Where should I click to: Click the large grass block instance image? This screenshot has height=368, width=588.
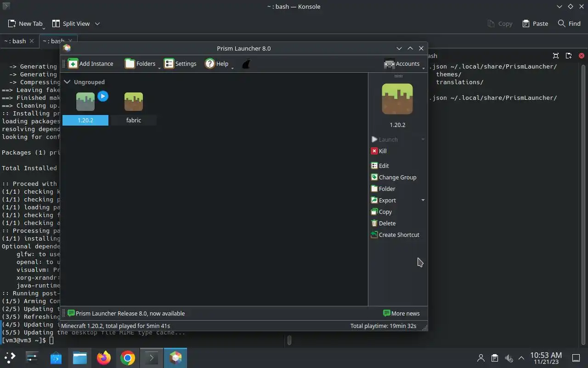pyautogui.click(x=397, y=99)
